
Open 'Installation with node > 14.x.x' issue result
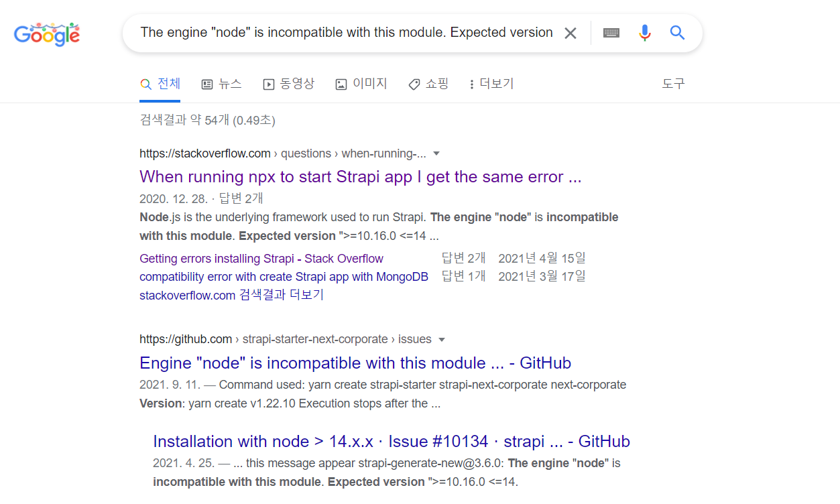tap(392, 442)
